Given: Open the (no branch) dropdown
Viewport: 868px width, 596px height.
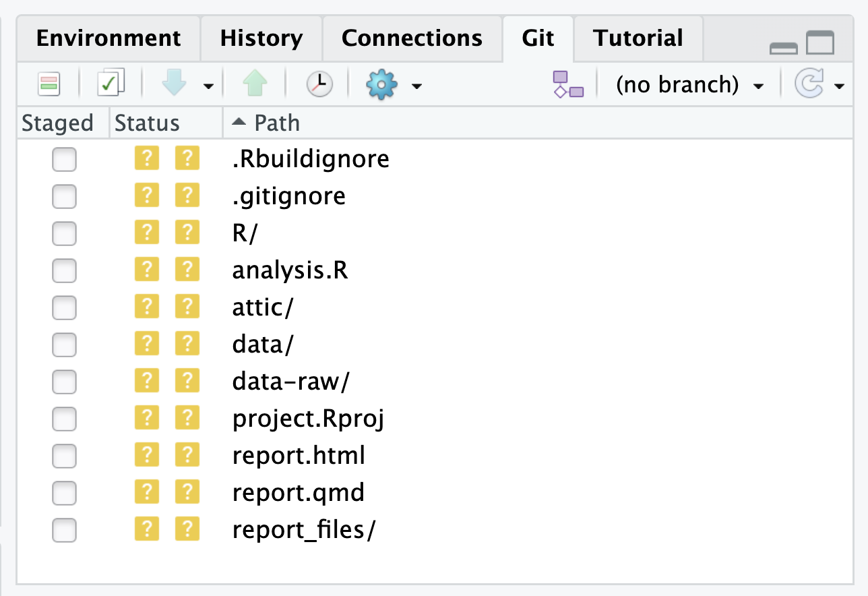Looking at the screenshot, I should click(x=689, y=85).
